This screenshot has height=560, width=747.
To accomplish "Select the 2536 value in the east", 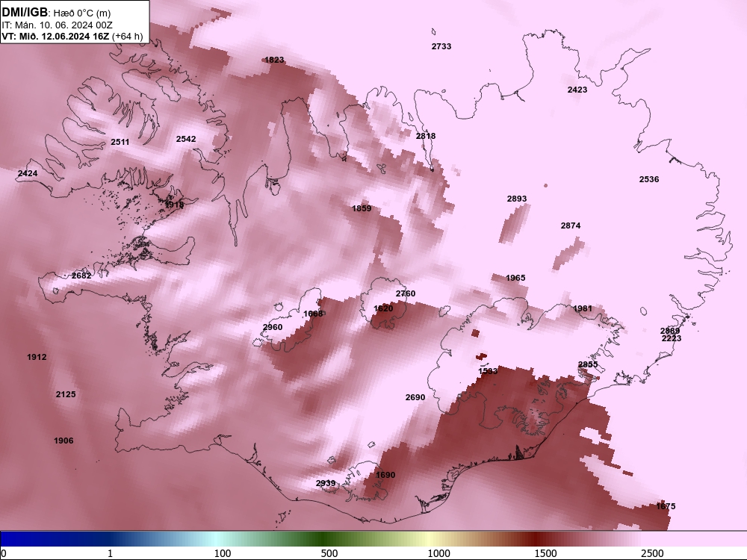I will point(649,179).
